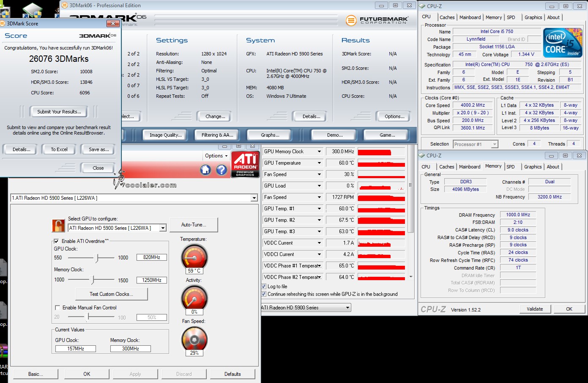The image size is (588, 383).
Task: Switch to Caches tab in top CPU-Z window
Action: tap(447, 17)
